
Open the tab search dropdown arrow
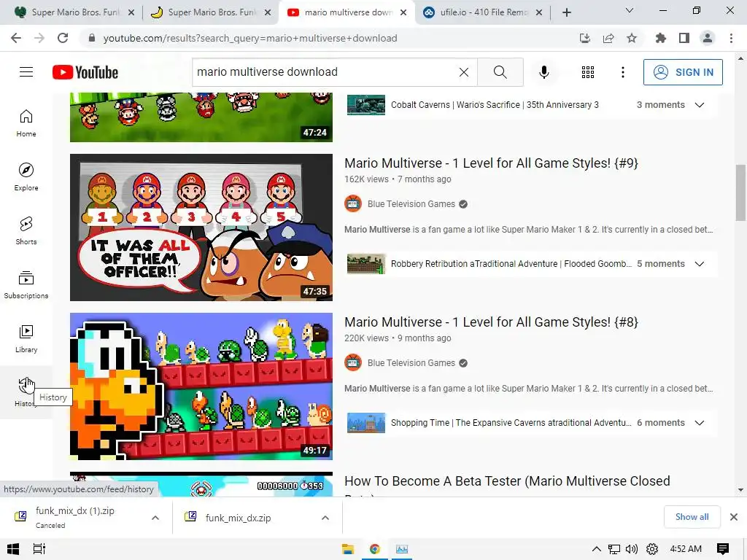click(630, 10)
